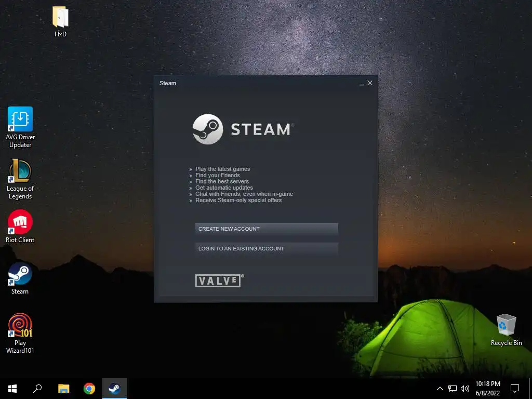Screen dimensions: 532x399
Task: Select Steam desktop shortcut
Action: [20, 278]
